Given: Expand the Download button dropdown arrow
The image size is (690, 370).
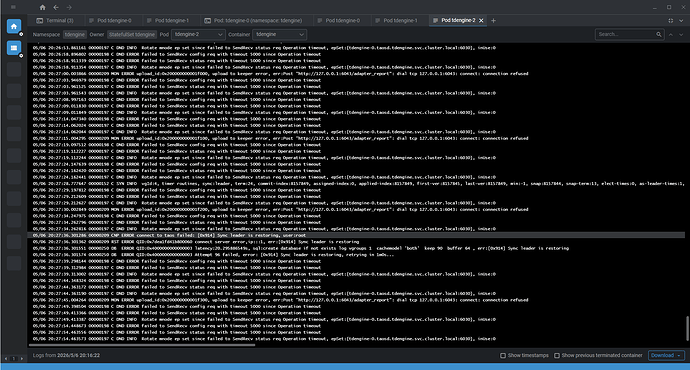Looking at the screenshot, I should tap(679, 355).
